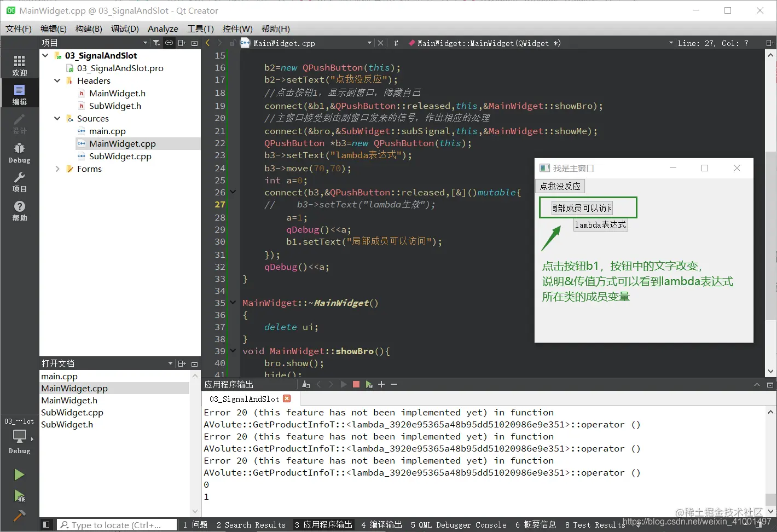
Task: Click the Line 27, Col 7 indicator
Action: click(713, 43)
